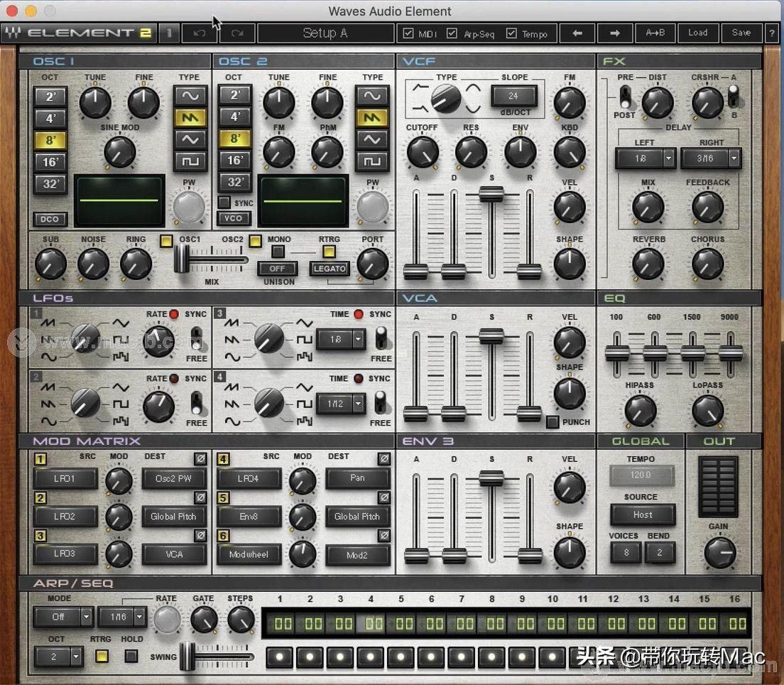Uncheck the Arp-Seq checkbox
This screenshot has width=784, height=685.
[452, 33]
